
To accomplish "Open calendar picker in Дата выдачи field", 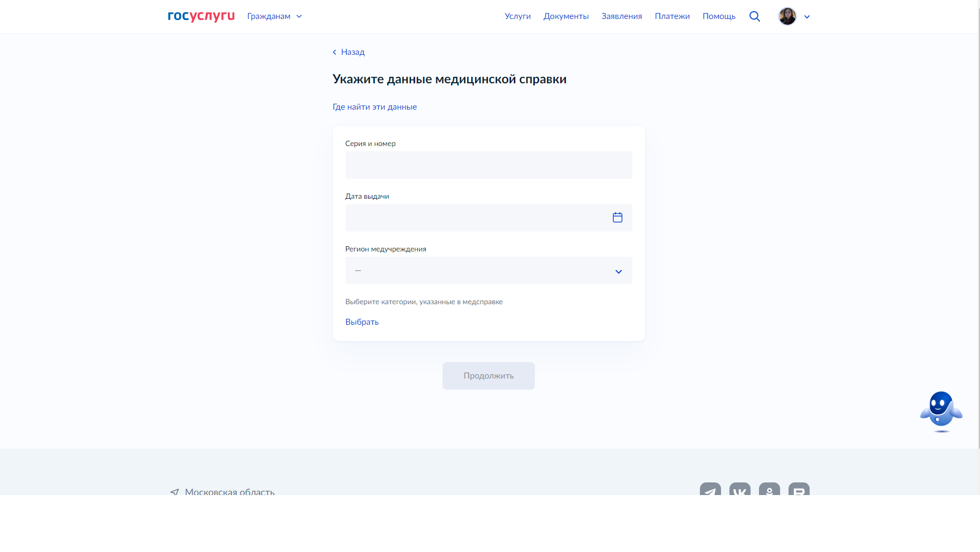I will pos(617,217).
